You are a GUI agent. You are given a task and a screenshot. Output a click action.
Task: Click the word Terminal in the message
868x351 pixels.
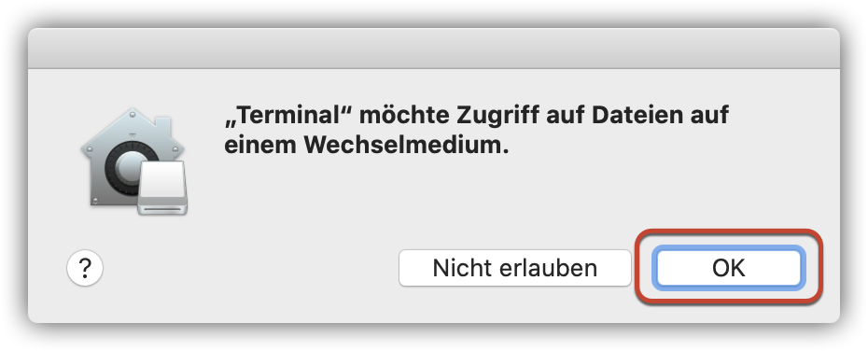coord(292,115)
